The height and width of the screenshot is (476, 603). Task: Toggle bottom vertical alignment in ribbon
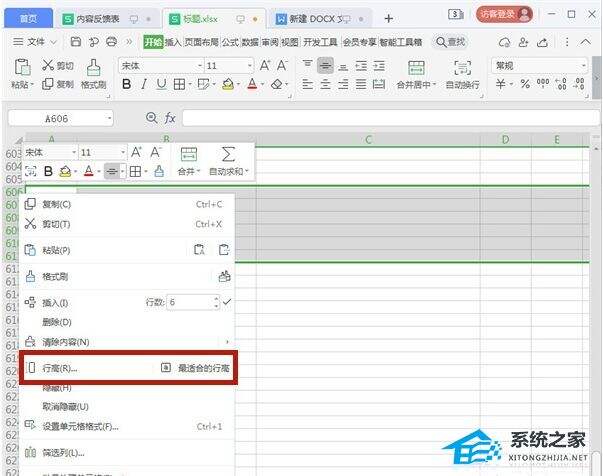(x=343, y=66)
